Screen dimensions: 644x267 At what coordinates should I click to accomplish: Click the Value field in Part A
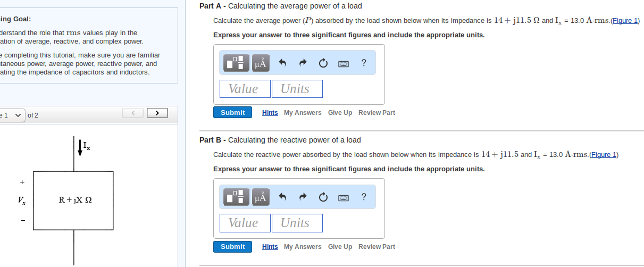tap(245, 88)
